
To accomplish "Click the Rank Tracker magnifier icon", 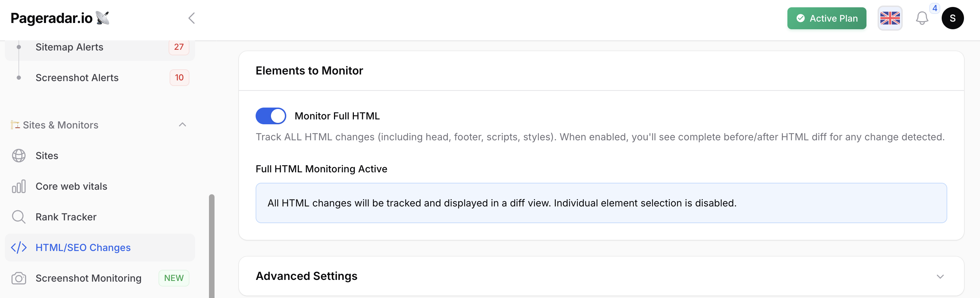I will (x=19, y=217).
